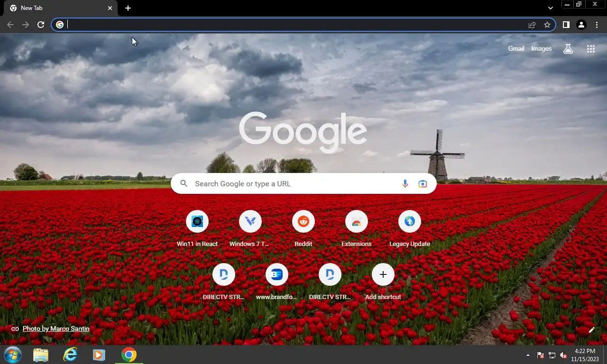607x364 pixels.
Task: Open Search Labs flask icon
Action: 568,48
